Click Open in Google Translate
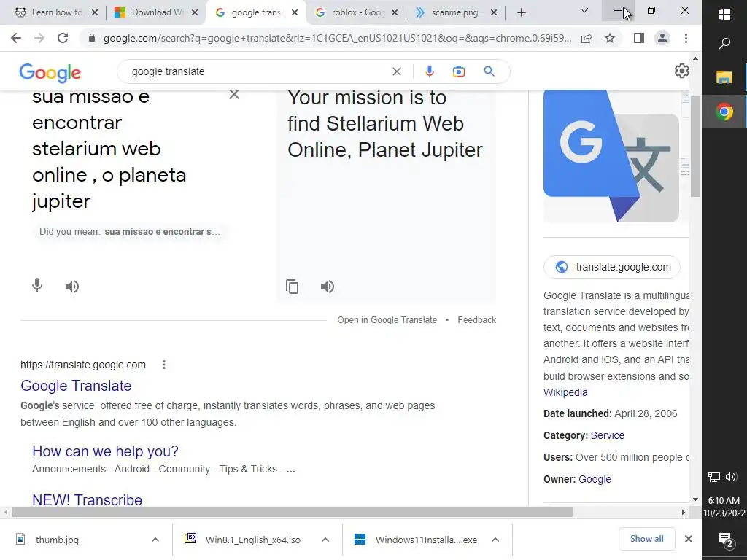 [387, 320]
